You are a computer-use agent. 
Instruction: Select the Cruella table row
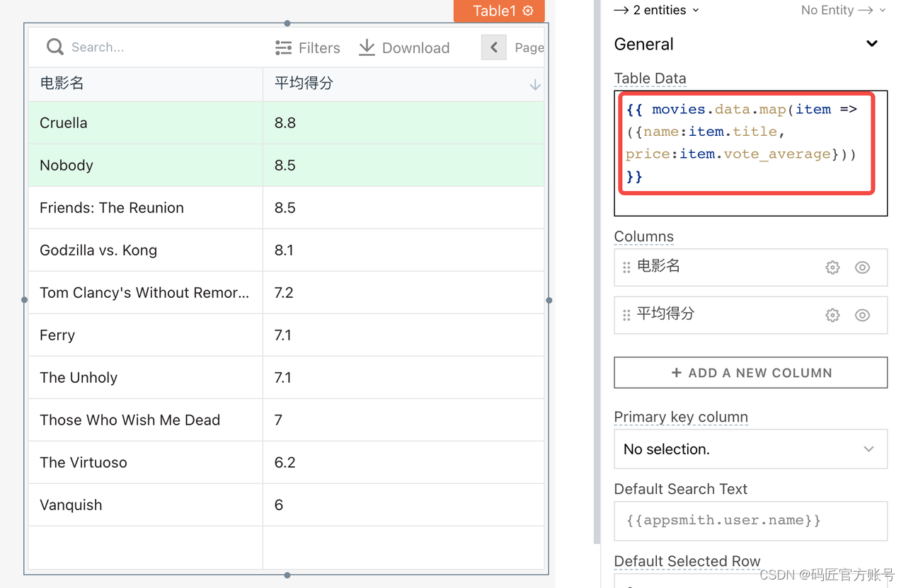[x=286, y=122]
